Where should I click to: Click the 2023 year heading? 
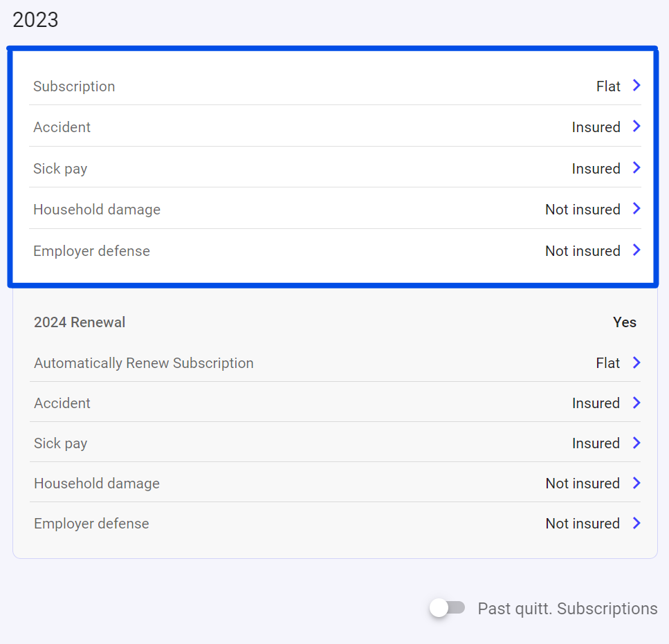click(35, 20)
